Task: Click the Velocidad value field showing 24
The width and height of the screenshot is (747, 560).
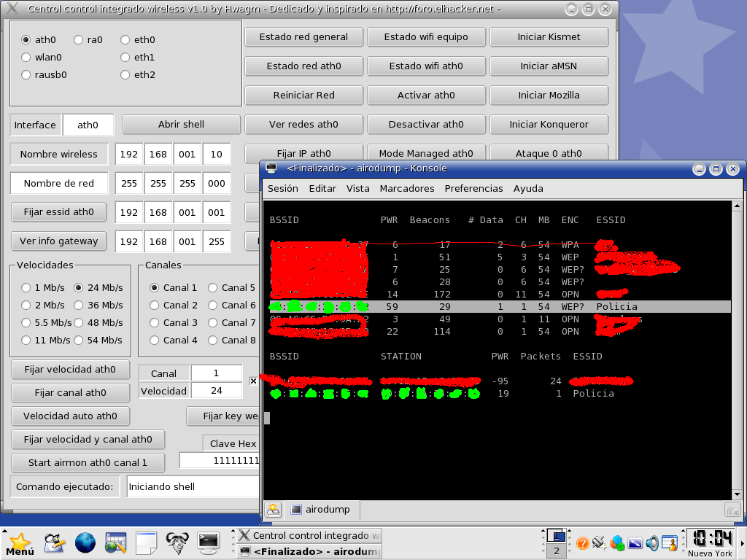Action: 216,391
